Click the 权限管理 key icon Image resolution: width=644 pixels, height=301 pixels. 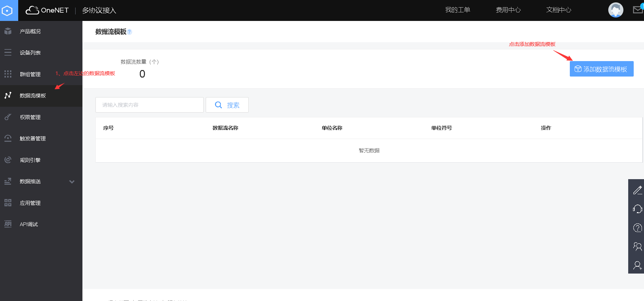[x=8, y=117]
